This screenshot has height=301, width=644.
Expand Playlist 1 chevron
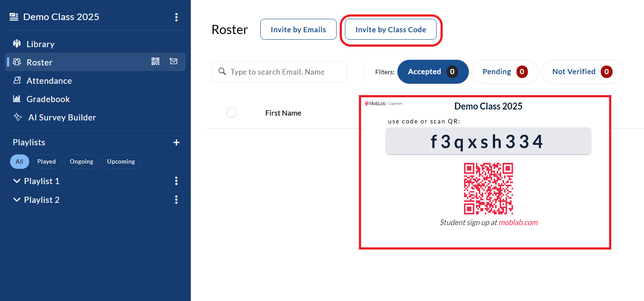(17, 181)
